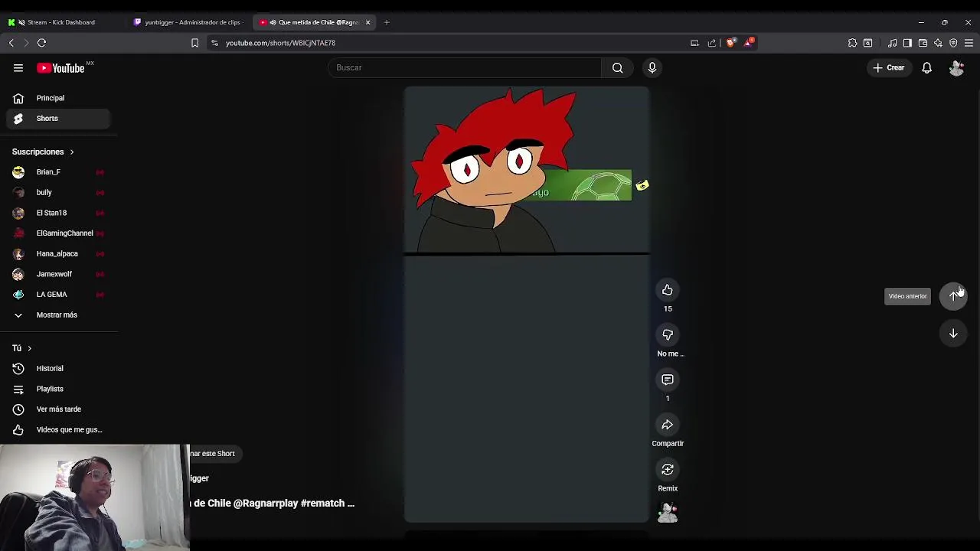Open Brave playlist music note icon
980x551 pixels.
tap(892, 43)
